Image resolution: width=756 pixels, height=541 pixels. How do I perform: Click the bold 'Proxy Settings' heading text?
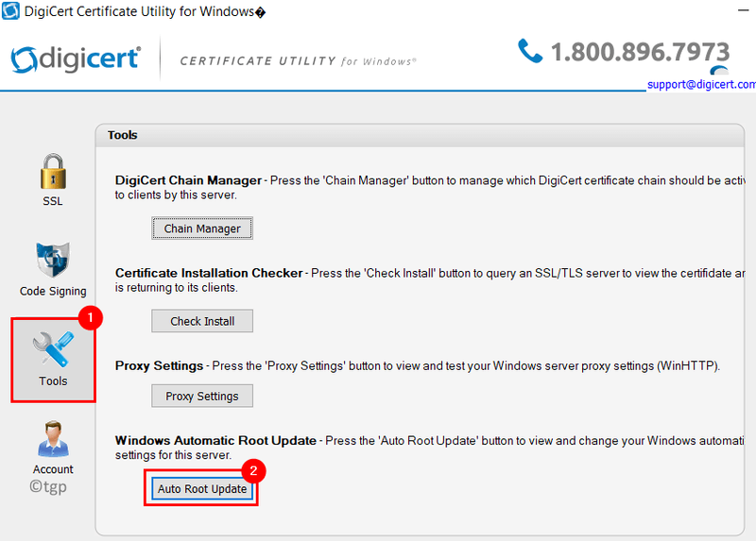coord(159,365)
